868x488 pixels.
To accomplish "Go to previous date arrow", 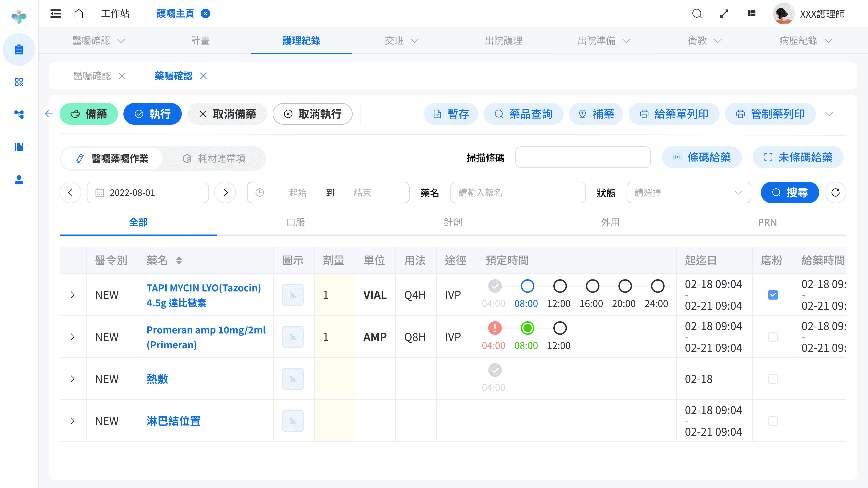I will click(71, 192).
